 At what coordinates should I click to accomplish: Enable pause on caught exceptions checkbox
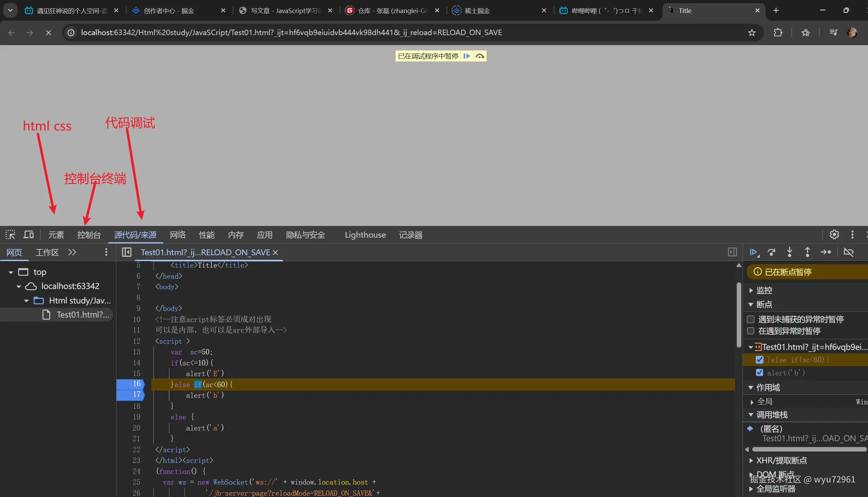click(x=751, y=331)
